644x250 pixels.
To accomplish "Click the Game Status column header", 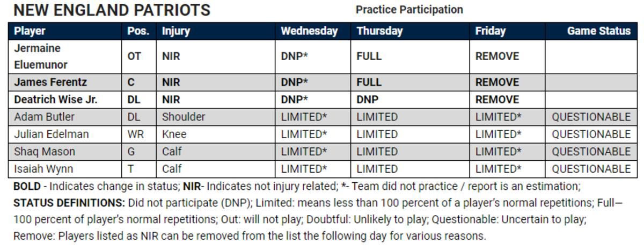I will [598, 31].
